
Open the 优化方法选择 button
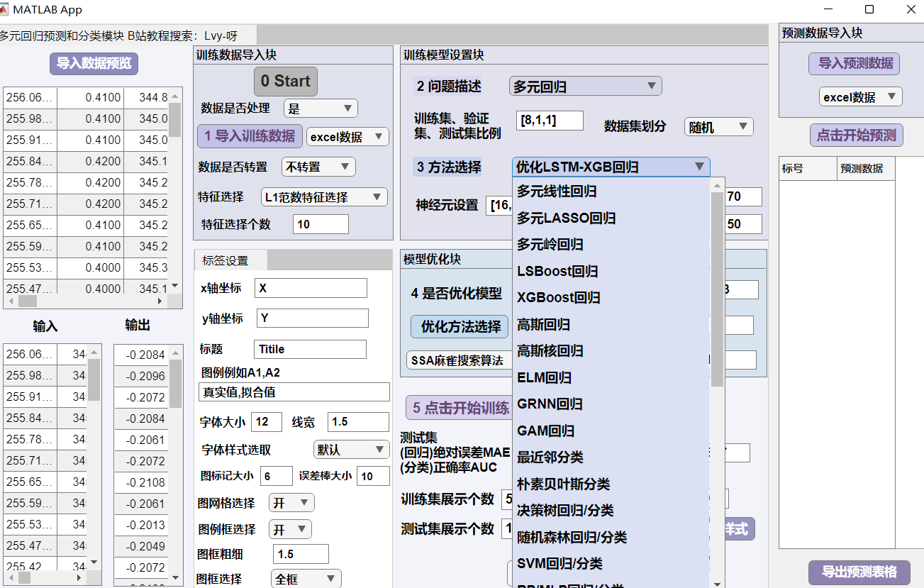coord(460,326)
